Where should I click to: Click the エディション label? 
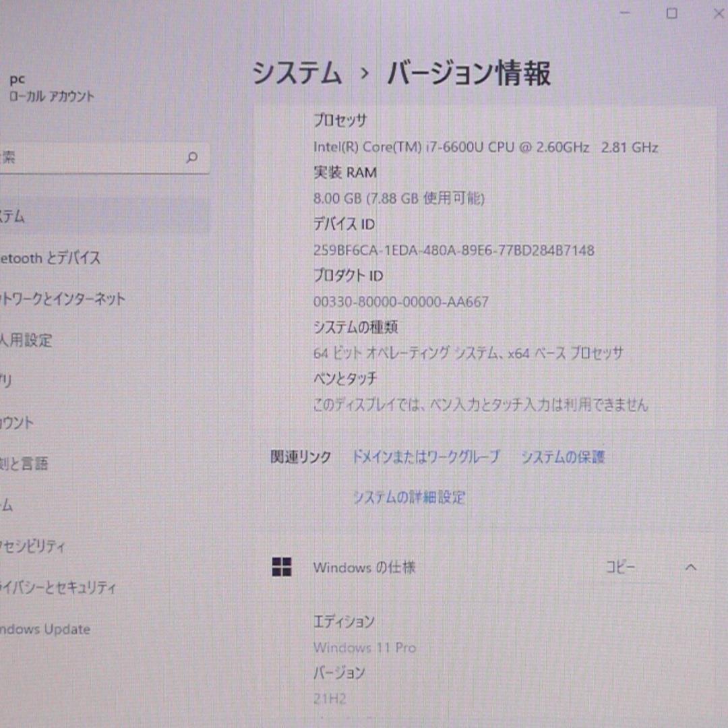tap(344, 621)
